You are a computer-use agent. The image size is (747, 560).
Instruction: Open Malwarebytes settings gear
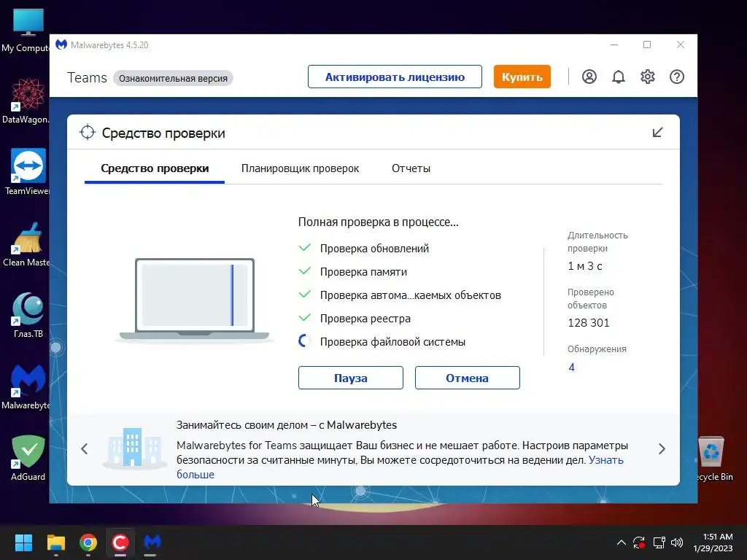[x=648, y=77]
